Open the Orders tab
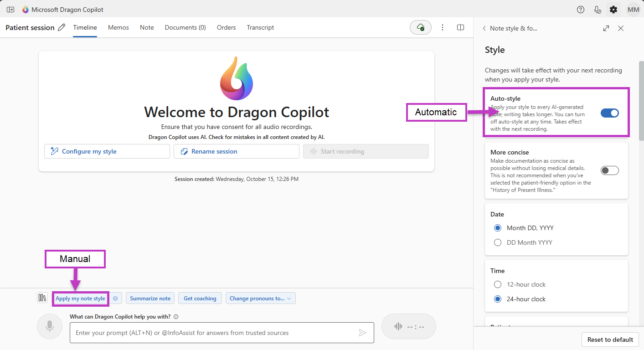Image resolution: width=644 pixels, height=350 pixels. point(226,27)
